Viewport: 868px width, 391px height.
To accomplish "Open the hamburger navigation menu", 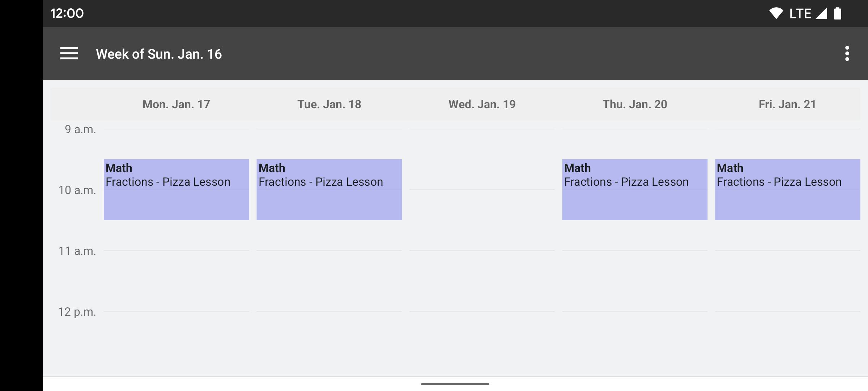I will point(69,54).
